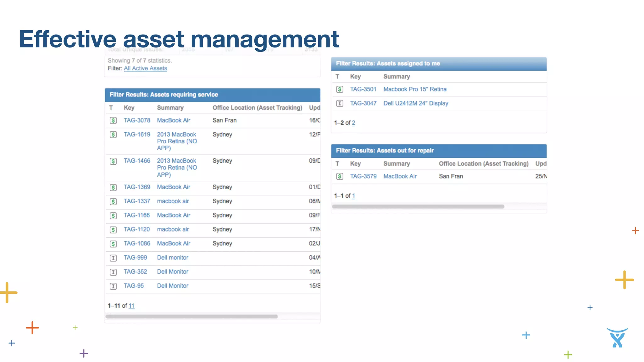Click Assets out for repair gadget header
Image resolution: width=644 pixels, height=362 pixels.
pyautogui.click(x=439, y=151)
